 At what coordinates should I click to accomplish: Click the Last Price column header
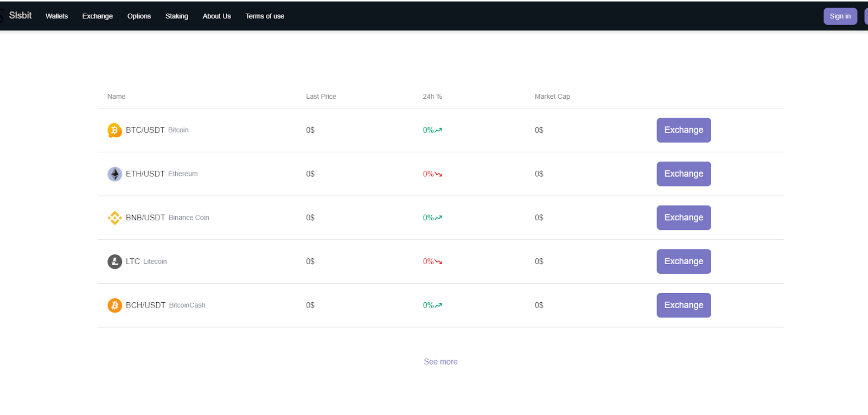coord(321,97)
